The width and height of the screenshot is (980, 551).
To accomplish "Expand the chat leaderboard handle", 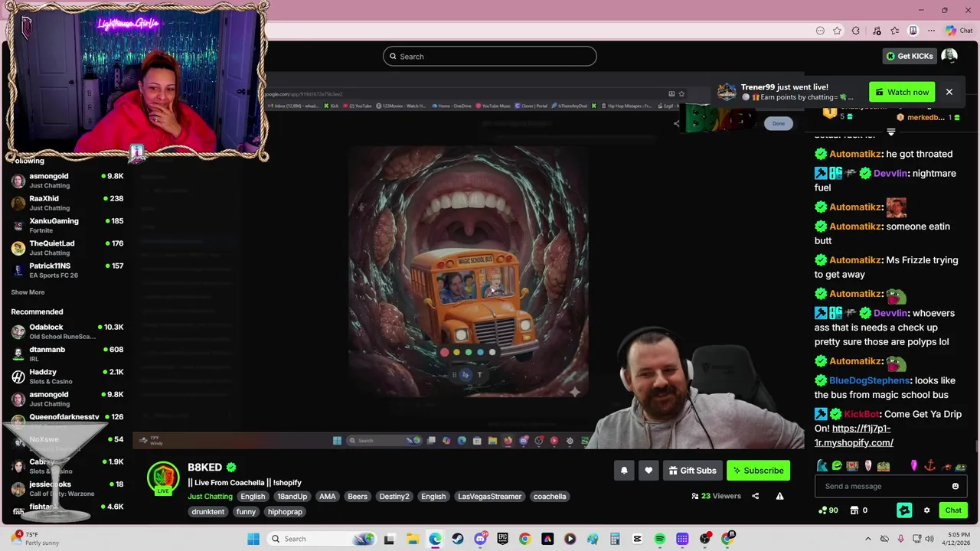I will point(890,132).
